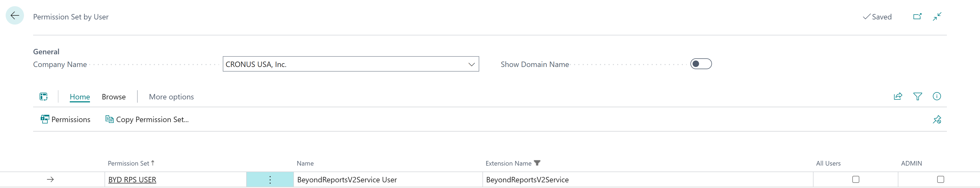Click the share icon
Viewport: 980px width, 188px height.
point(898,96)
